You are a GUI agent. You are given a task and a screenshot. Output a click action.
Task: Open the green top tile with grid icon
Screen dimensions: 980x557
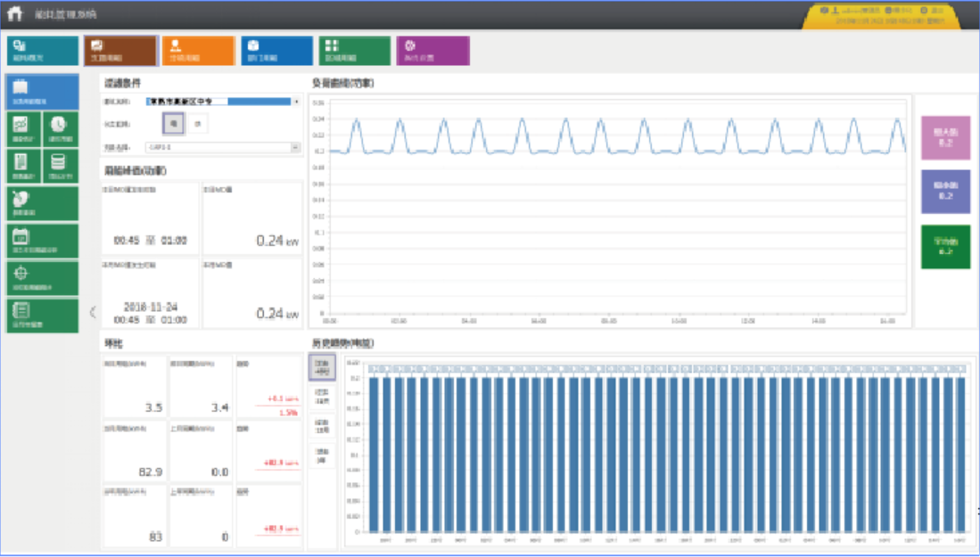click(x=354, y=51)
